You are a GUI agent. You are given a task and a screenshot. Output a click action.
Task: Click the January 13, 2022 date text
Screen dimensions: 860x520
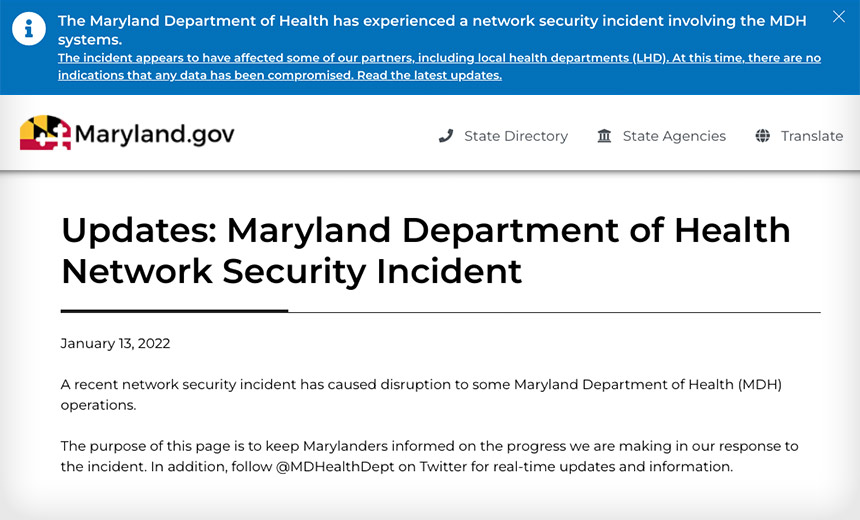click(115, 343)
